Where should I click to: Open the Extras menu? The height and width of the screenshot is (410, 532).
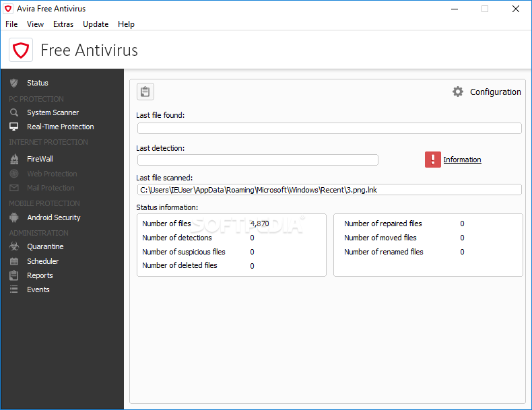click(x=63, y=24)
